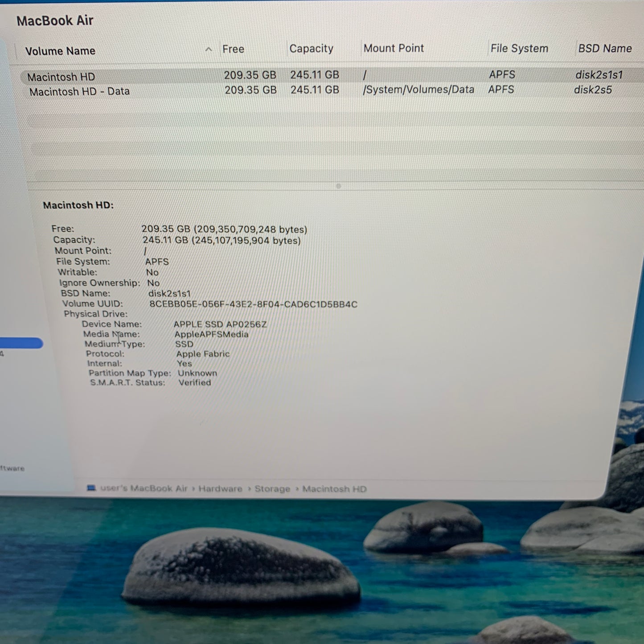This screenshot has width=644, height=644.
Task: Click the Macintosh HD: details heading
Action: (x=78, y=205)
